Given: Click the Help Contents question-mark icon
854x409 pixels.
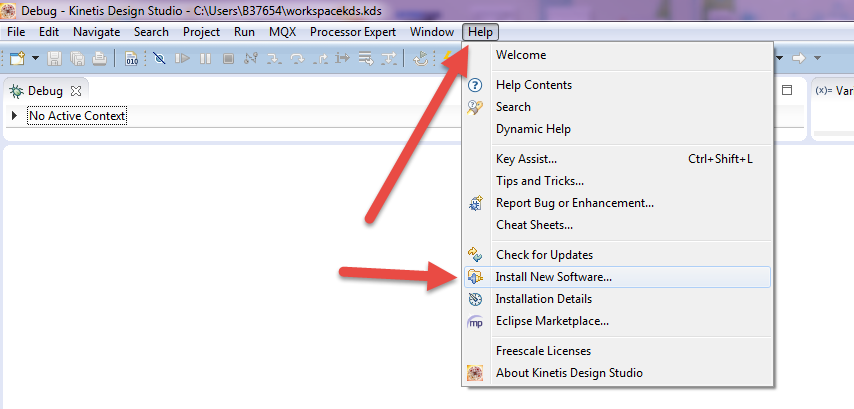Looking at the screenshot, I should pyautogui.click(x=475, y=85).
